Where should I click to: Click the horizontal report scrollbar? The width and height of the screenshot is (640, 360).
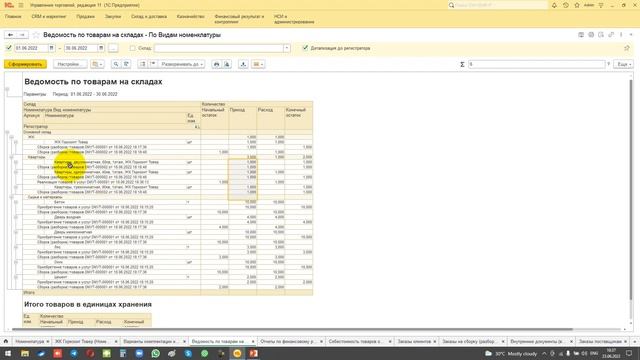pos(292,329)
